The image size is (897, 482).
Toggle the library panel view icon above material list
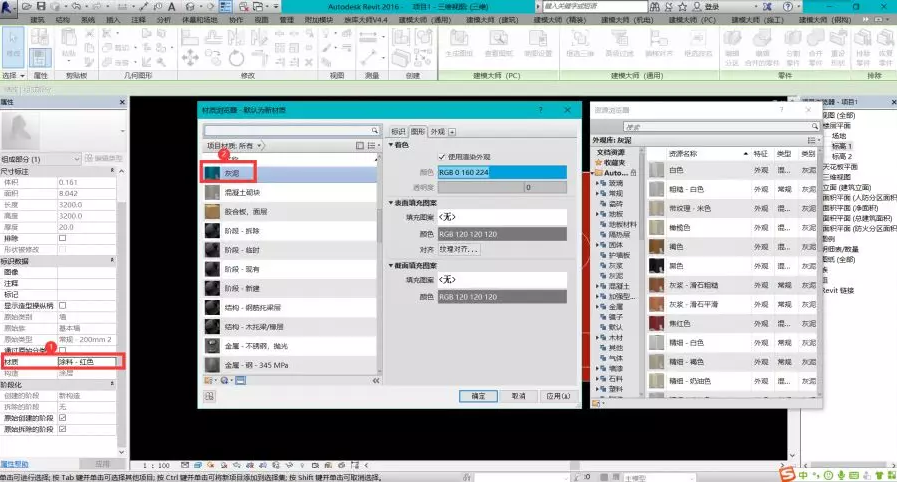359,146
